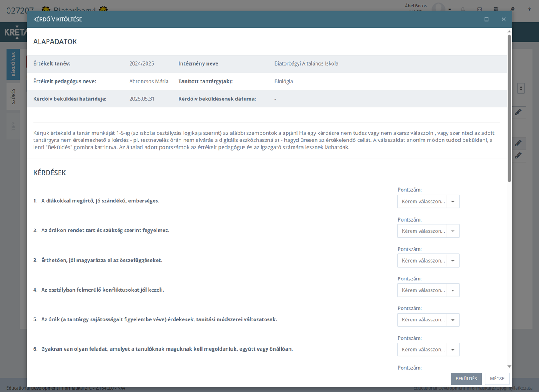
Task: Click the middle pencil edit icon behind dialog
Action: click(x=518, y=143)
